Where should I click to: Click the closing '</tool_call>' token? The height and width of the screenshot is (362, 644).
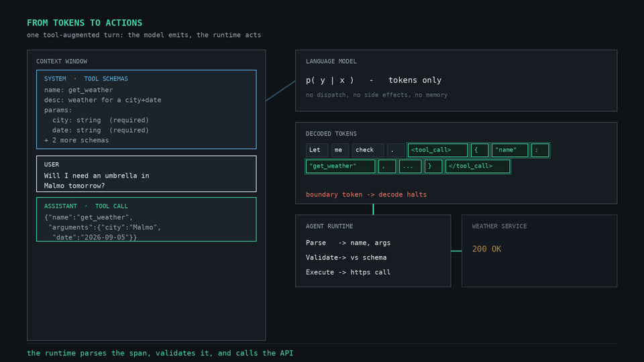coord(478,166)
